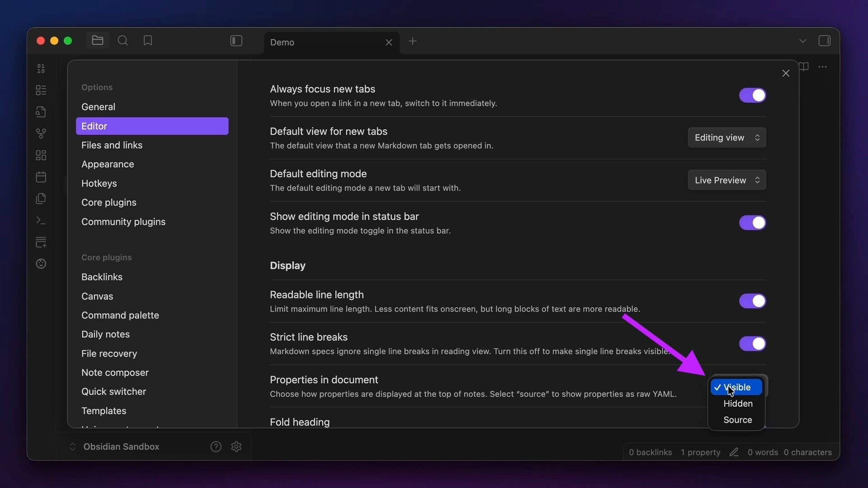Viewport: 868px width, 488px height.
Task: Open command palette terminal ribbon icon
Action: (41, 220)
